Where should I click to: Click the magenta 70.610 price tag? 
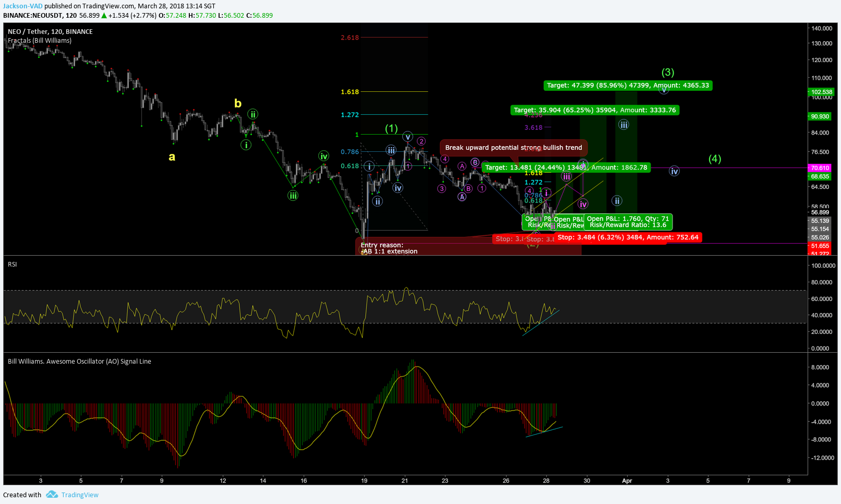[820, 168]
